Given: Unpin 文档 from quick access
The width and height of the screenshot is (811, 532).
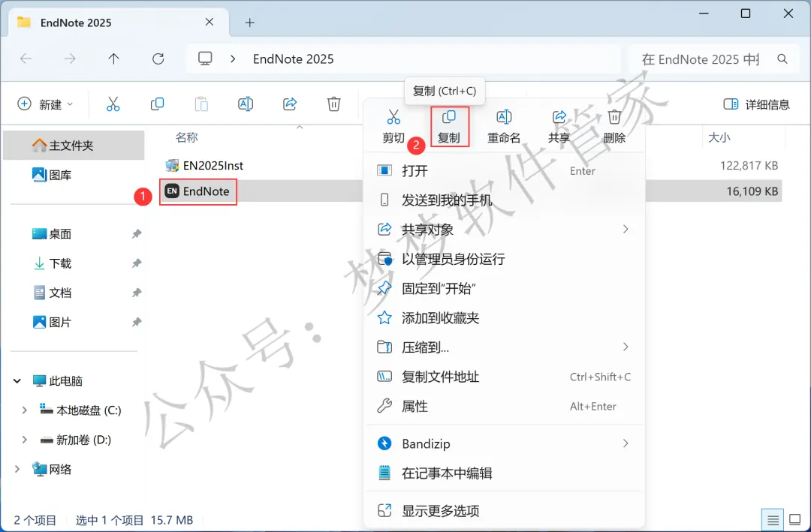Looking at the screenshot, I should (137, 293).
